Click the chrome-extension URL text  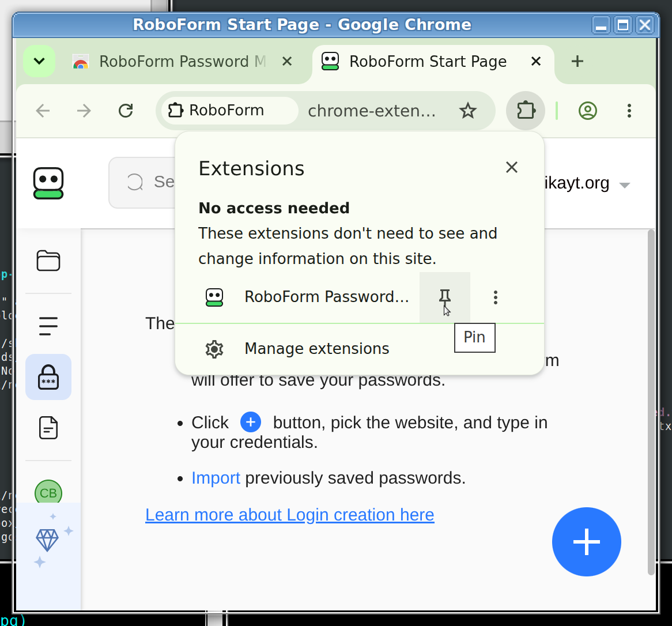372,111
